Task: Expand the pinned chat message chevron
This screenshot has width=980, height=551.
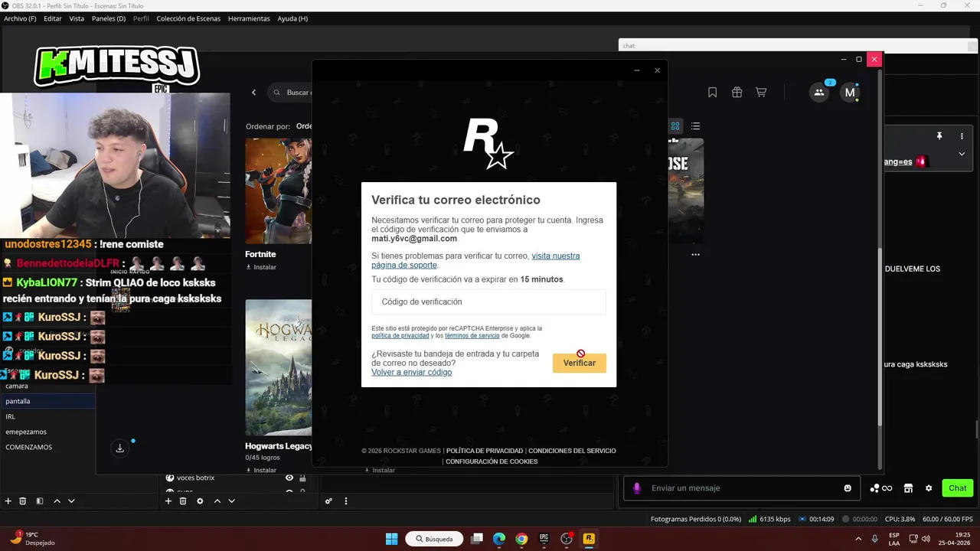Action: pyautogui.click(x=962, y=154)
